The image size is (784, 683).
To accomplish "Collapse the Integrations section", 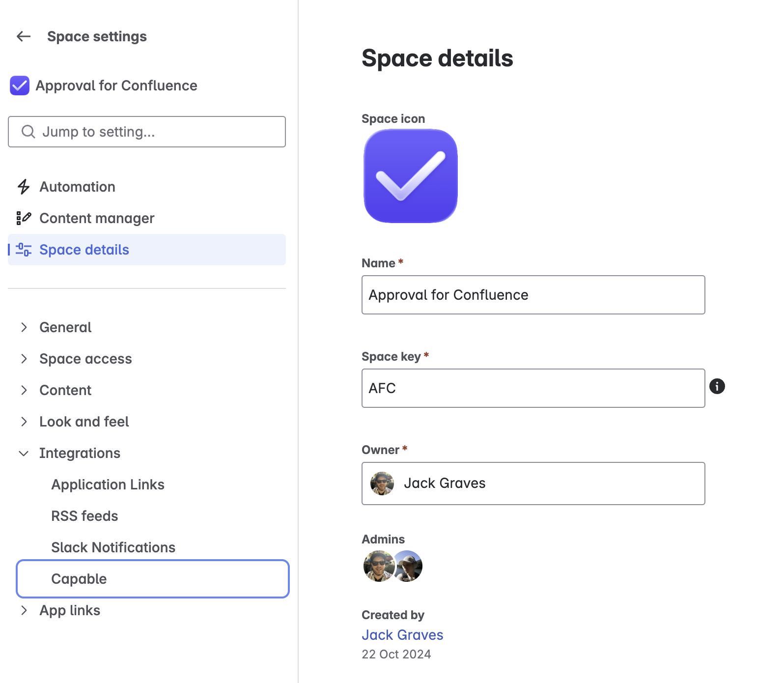I will 24,453.
